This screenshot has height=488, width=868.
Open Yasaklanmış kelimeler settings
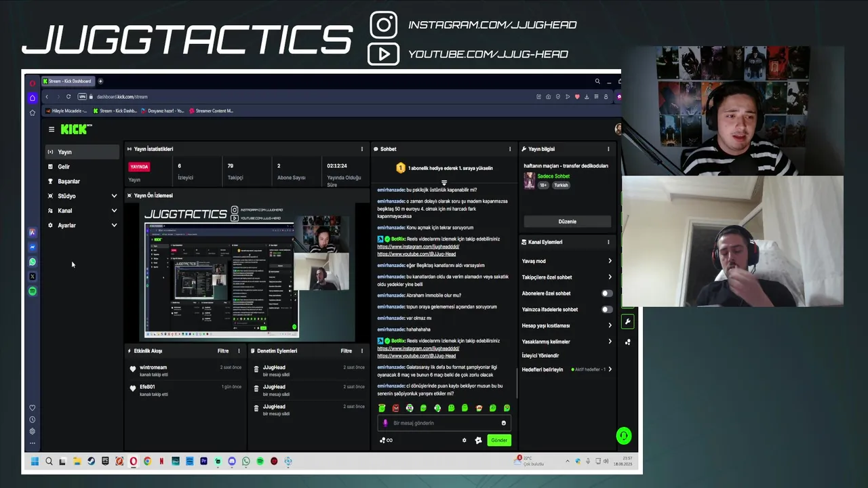click(x=567, y=342)
